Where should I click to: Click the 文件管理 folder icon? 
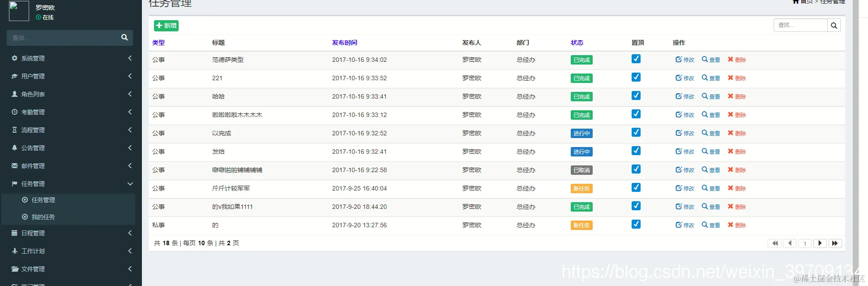pos(14,269)
